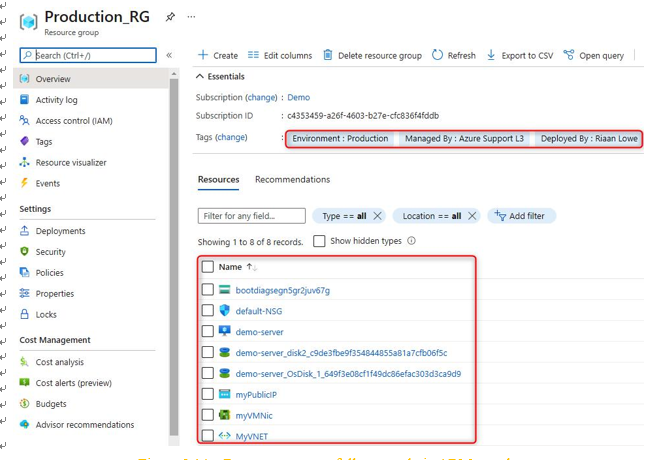Click Delete resource group

[x=372, y=55]
